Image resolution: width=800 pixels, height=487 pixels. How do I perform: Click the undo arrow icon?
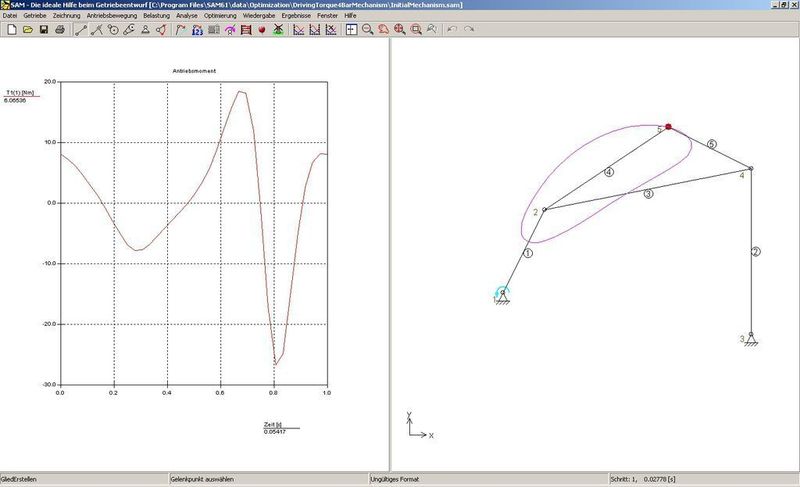[x=452, y=30]
